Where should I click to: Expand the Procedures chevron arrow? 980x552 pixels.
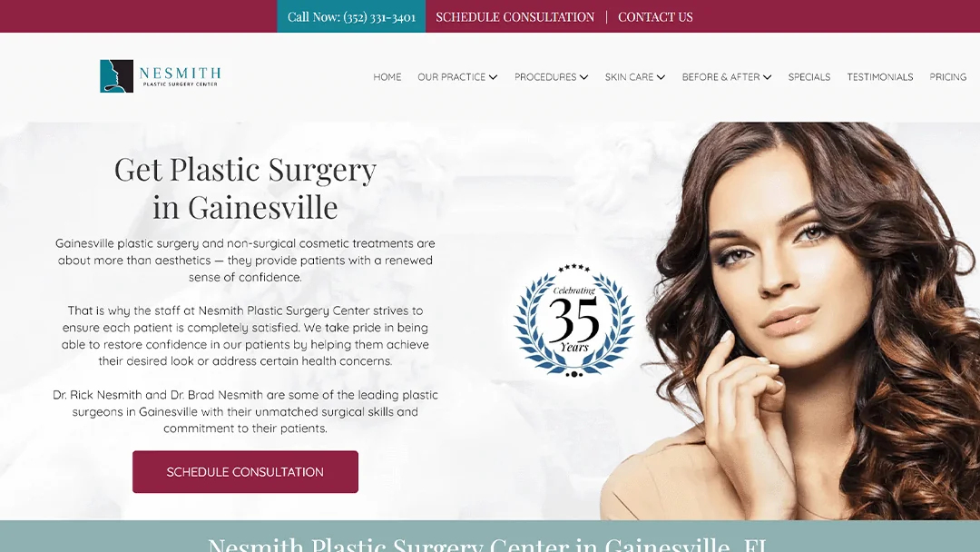(x=583, y=77)
